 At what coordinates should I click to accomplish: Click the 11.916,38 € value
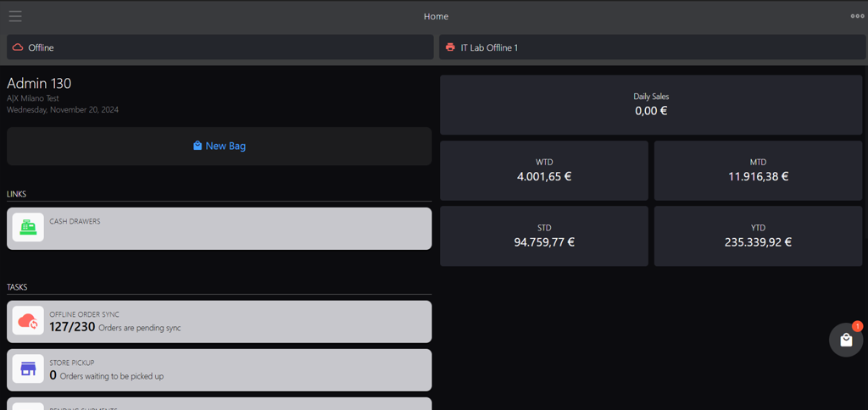(759, 176)
